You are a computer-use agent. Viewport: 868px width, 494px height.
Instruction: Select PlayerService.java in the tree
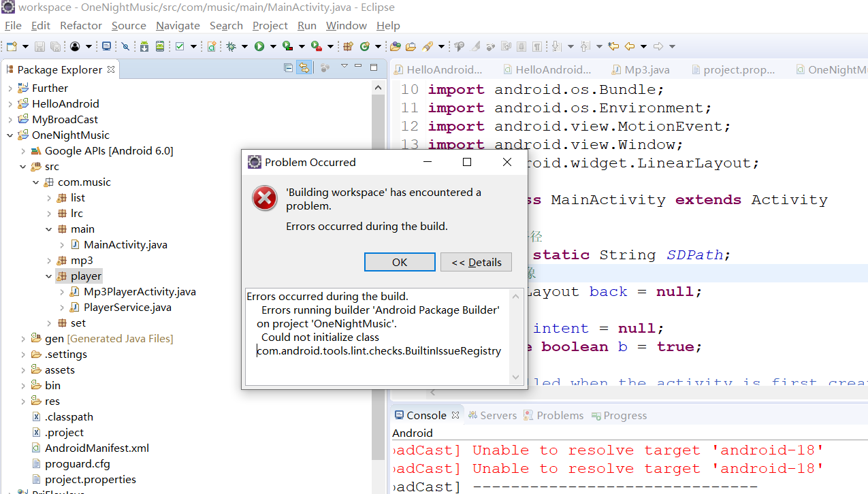pyautogui.click(x=127, y=308)
